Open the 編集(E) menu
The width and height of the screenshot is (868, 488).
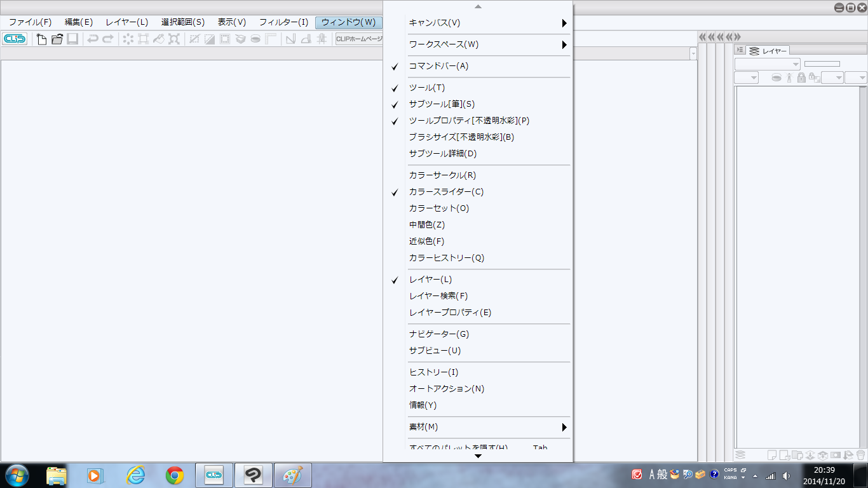pos(79,22)
